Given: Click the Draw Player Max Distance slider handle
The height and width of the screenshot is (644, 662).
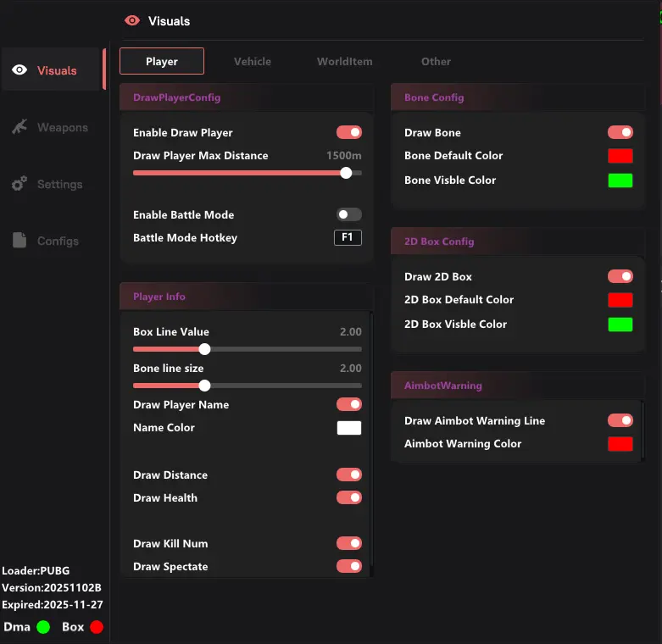Looking at the screenshot, I should [346, 173].
